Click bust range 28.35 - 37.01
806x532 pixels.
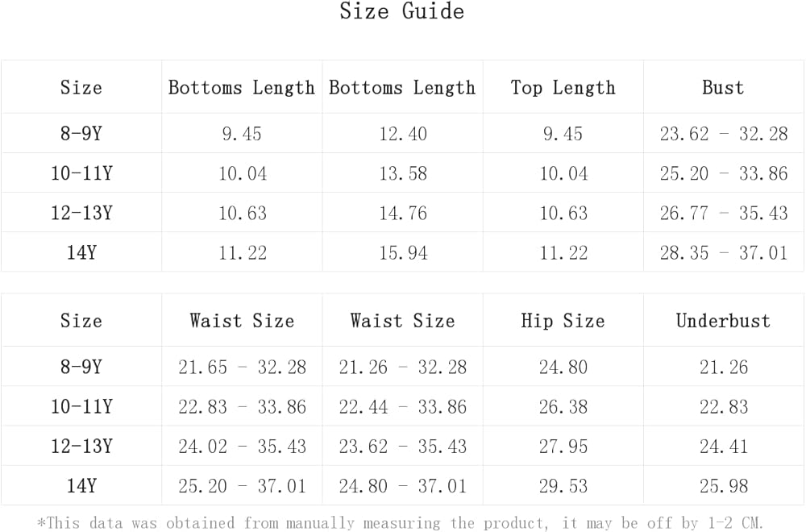click(723, 253)
